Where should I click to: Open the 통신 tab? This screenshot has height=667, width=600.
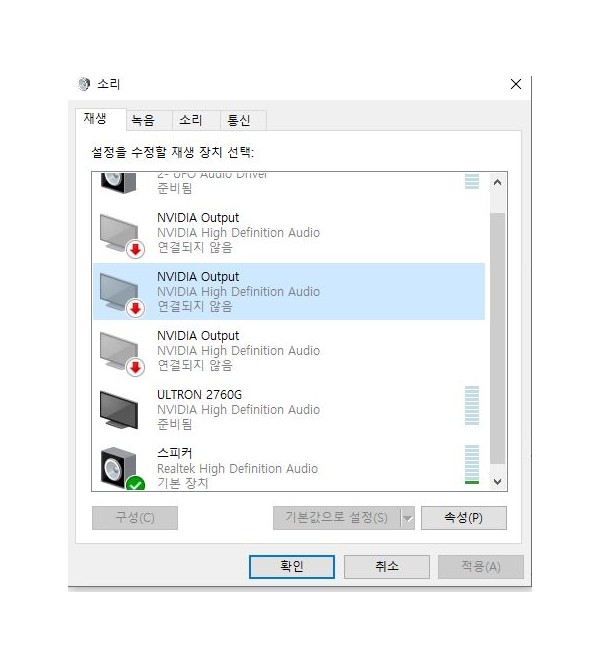tap(243, 120)
